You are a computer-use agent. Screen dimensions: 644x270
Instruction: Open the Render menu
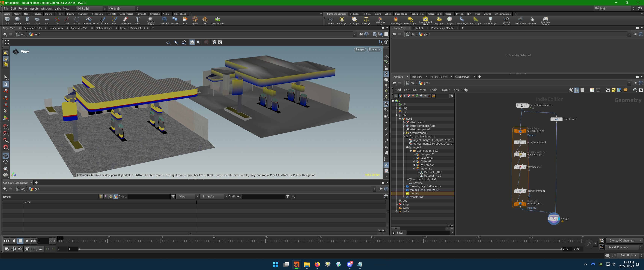pyautogui.click(x=23, y=8)
